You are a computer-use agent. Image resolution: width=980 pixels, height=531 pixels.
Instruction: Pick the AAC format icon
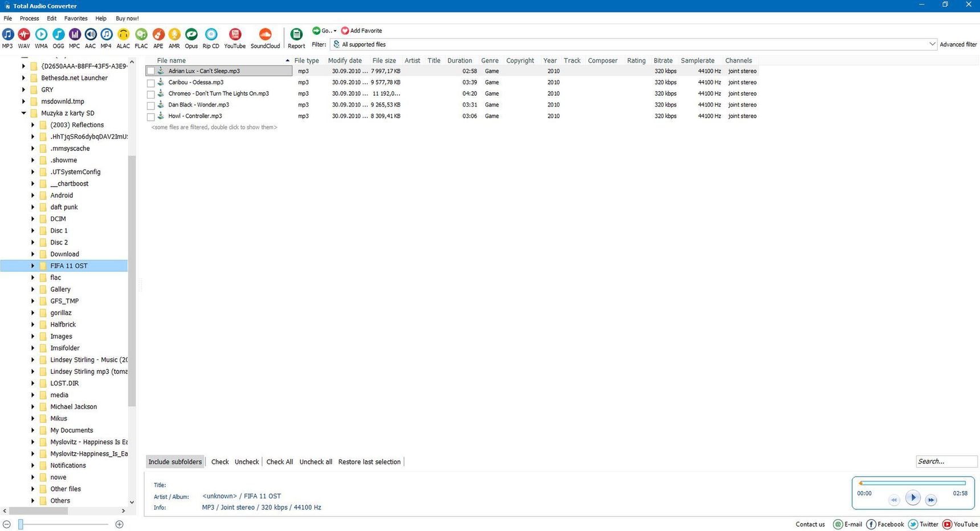91,34
